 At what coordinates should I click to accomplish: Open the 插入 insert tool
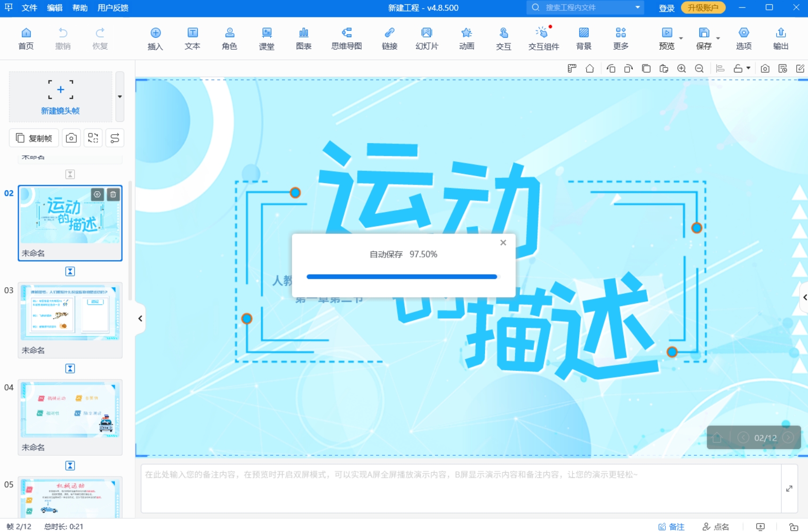coord(155,39)
